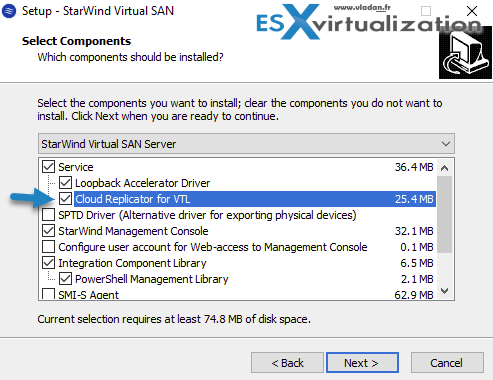The image size is (493, 380).
Task: Click the Next button
Action: [x=362, y=363]
